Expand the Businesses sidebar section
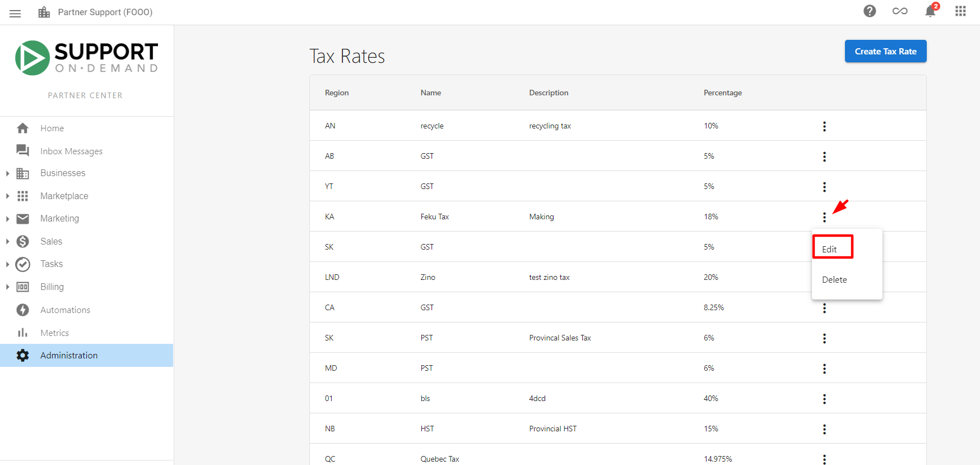Viewport: 980px width, 465px height. pyautogui.click(x=7, y=173)
